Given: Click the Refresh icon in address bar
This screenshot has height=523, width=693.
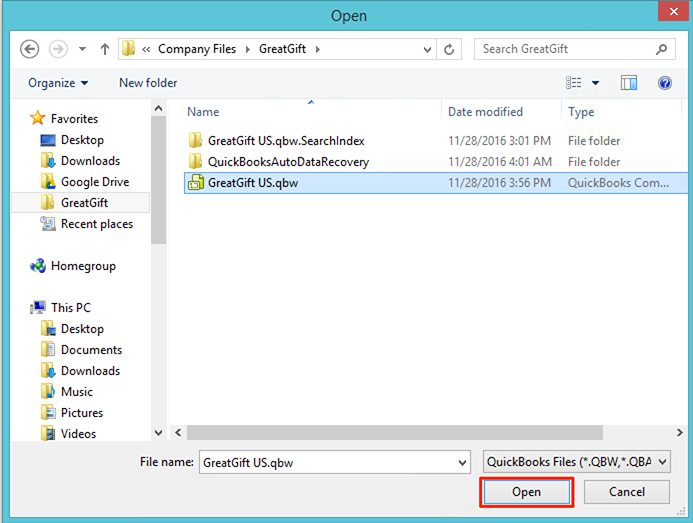Looking at the screenshot, I should (451, 49).
